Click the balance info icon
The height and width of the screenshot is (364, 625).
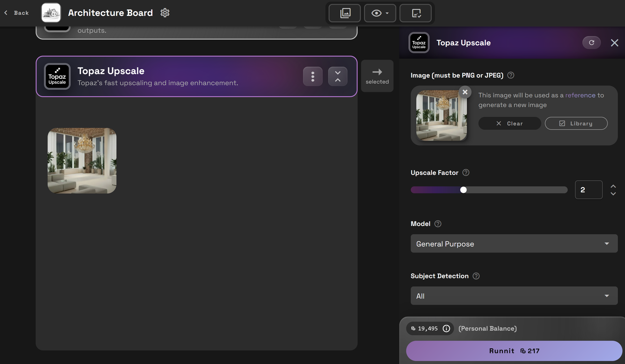[x=447, y=328]
